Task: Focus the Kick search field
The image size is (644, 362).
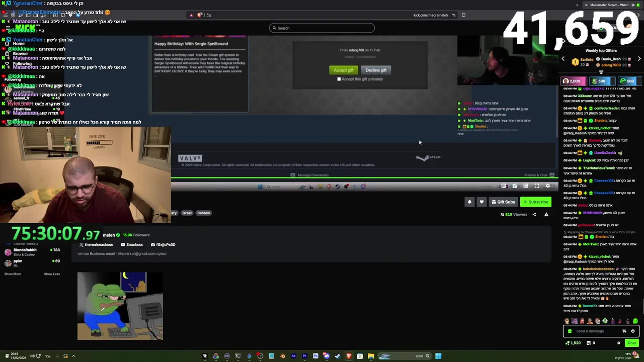Action: [322, 28]
